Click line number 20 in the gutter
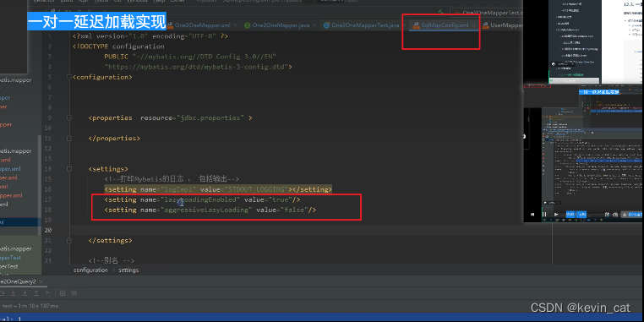The image size is (644, 322). (48, 231)
